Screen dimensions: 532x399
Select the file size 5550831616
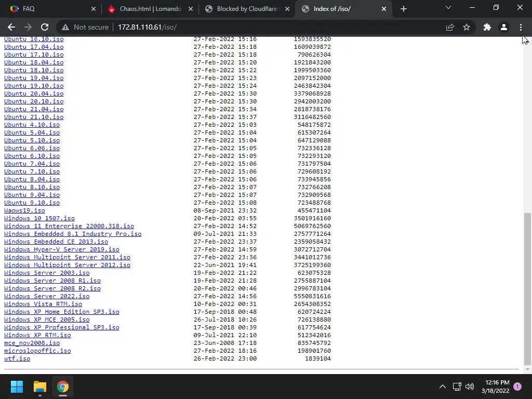click(312, 297)
